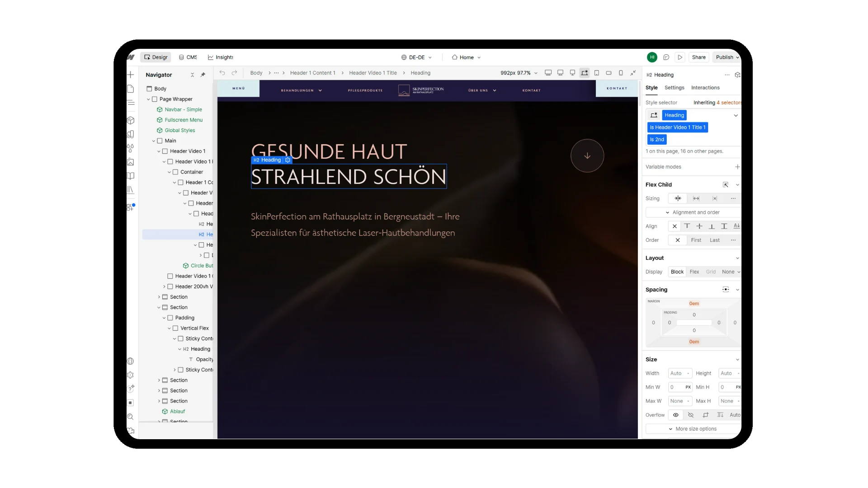The width and height of the screenshot is (868, 488).
Task: Open the Pages panel icon
Action: (x=131, y=89)
